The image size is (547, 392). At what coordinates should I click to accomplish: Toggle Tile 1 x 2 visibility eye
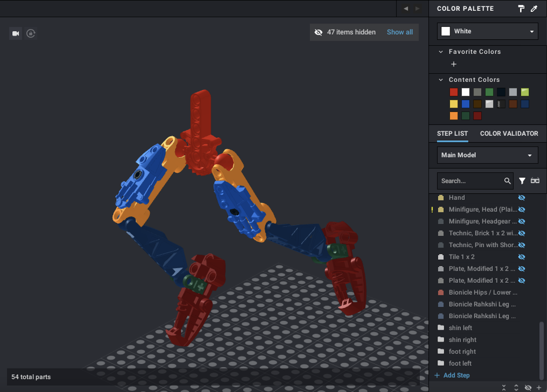pyautogui.click(x=522, y=257)
